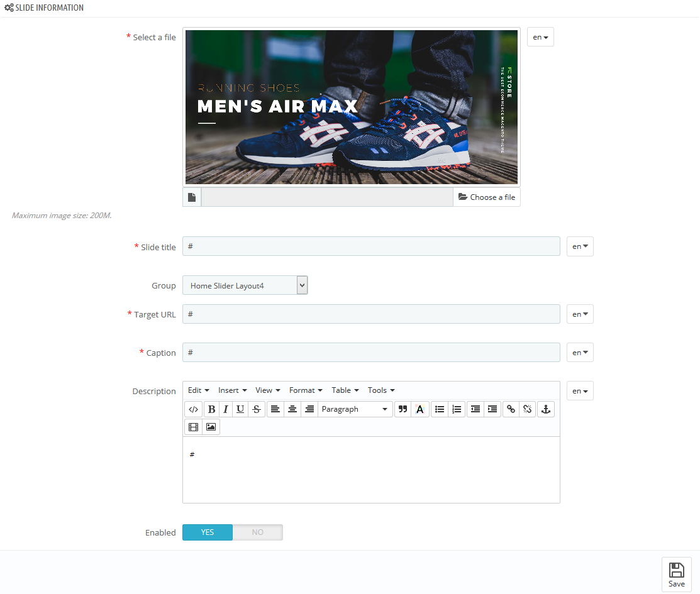700x594 pixels.
Task: Insert a bullet list
Action: [x=440, y=409]
